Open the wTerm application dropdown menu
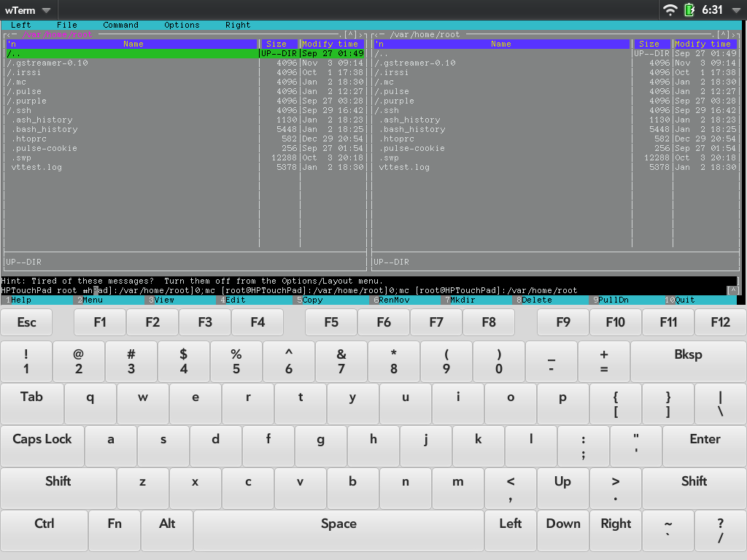 28,10
